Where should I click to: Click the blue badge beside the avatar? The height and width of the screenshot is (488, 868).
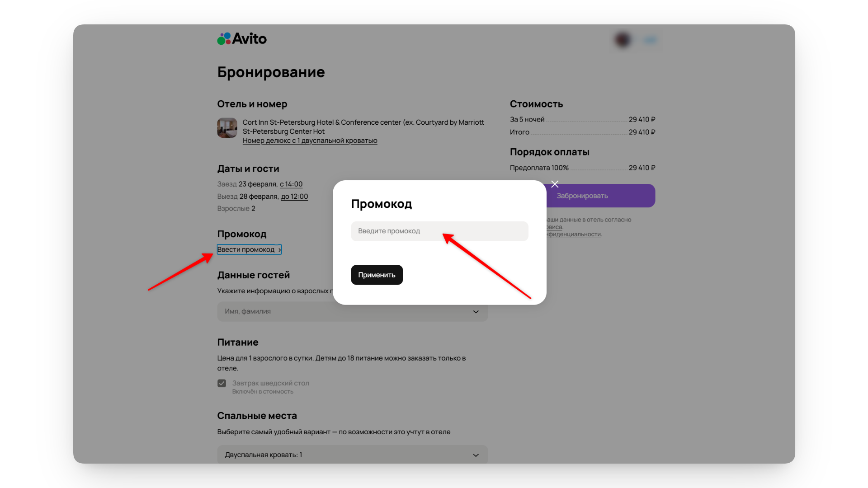pos(650,40)
